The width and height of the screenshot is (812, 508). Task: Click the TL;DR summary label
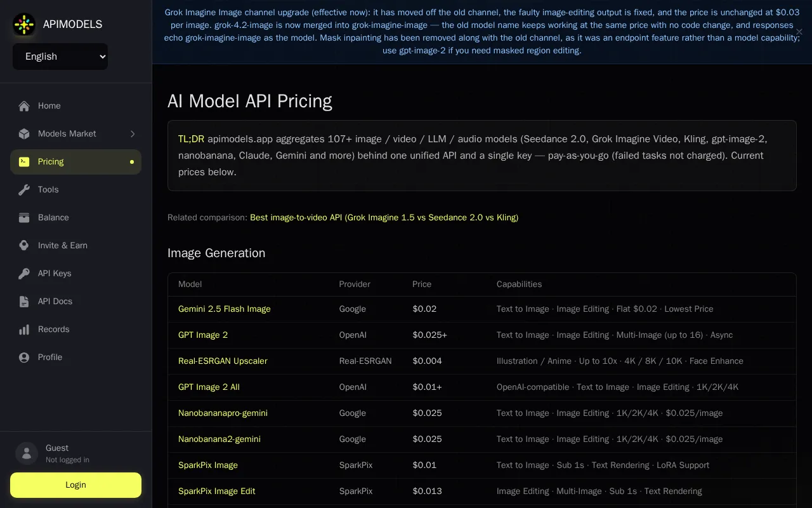[191, 139]
